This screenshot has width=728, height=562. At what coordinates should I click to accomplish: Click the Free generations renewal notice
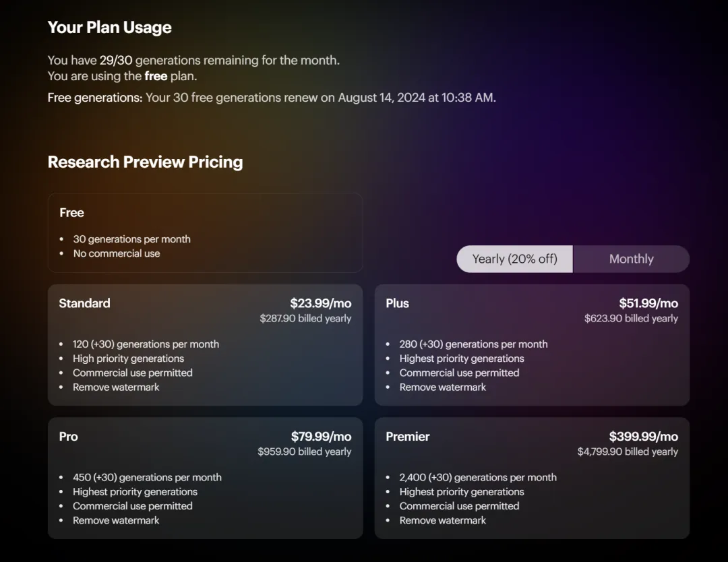272,98
